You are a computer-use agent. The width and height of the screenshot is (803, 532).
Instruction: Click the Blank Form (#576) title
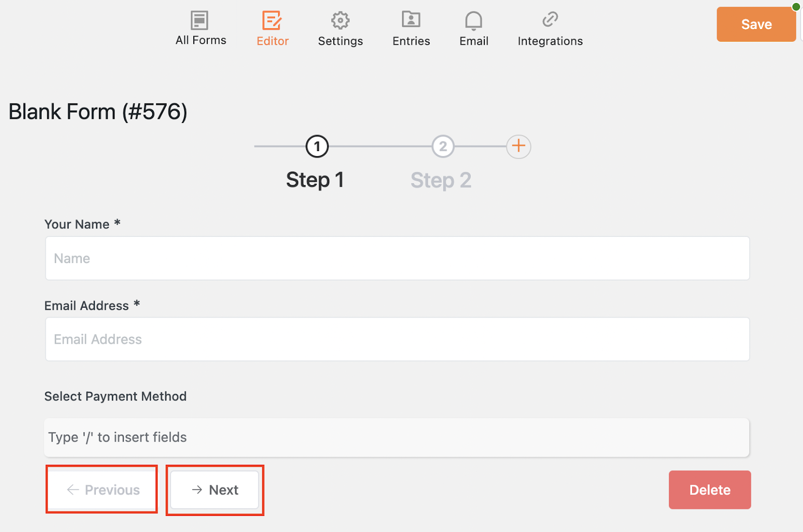pos(98,112)
